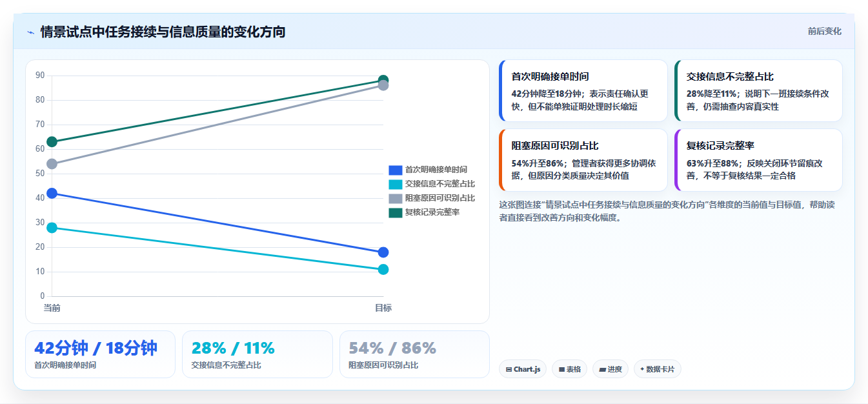Toggle the 首次明确接单时间 legend color box
The image size is (868, 404).
point(395,170)
